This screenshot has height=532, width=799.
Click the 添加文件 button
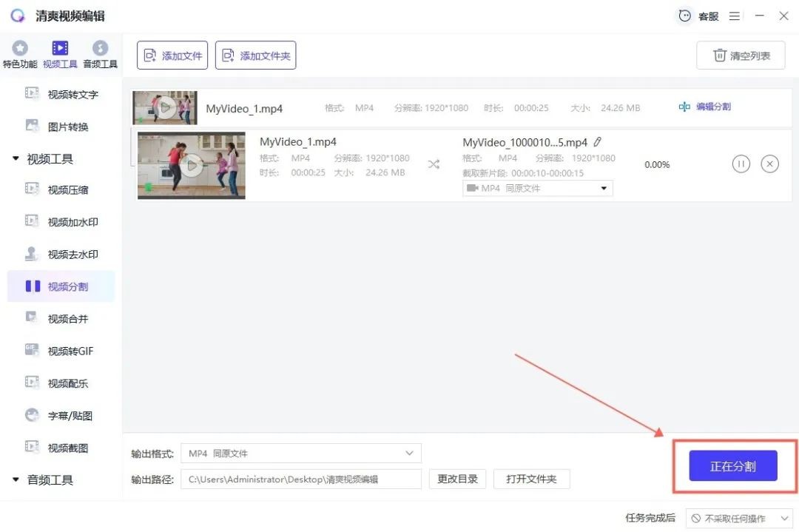(x=172, y=55)
